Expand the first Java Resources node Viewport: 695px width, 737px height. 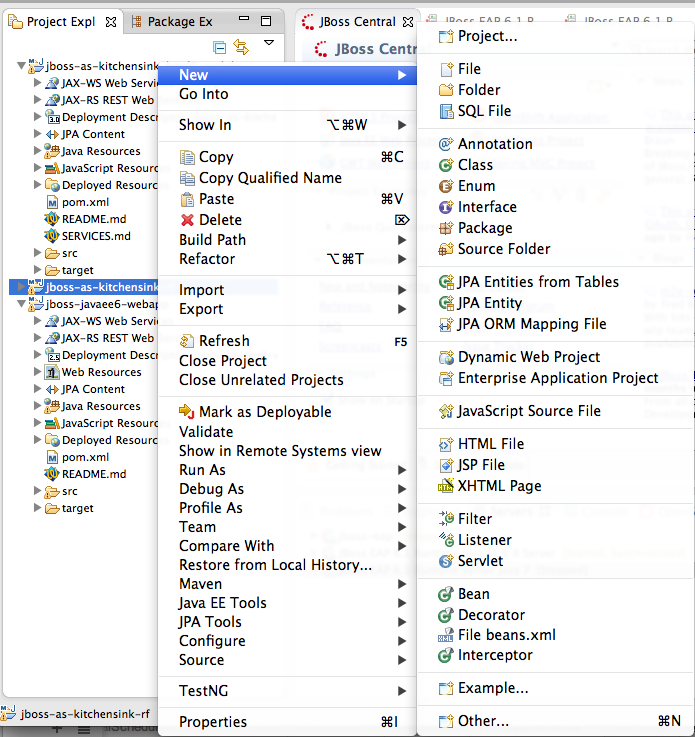[38, 150]
